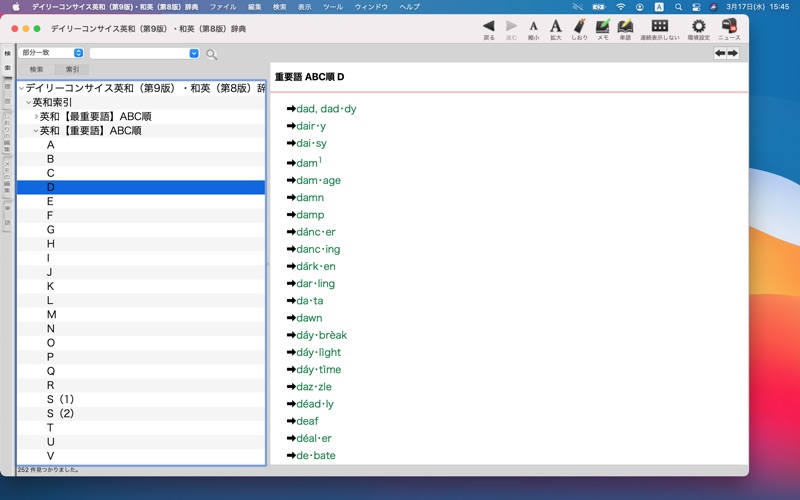Image resolution: width=800 pixels, height=500 pixels.
Task: Open the deaf entry link
Action: (x=307, y=421)
